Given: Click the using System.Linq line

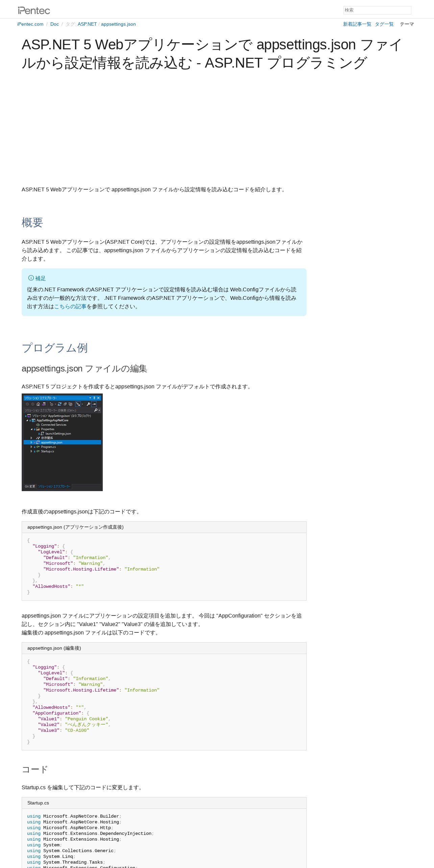Looking at the screenshot, I should (x=51, y=856).
